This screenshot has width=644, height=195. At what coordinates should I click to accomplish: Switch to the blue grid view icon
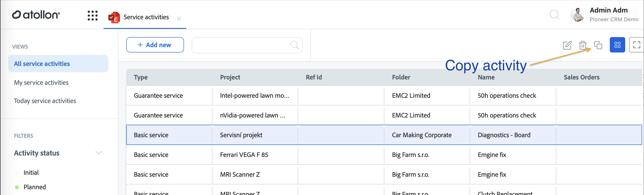pos(617,45)
